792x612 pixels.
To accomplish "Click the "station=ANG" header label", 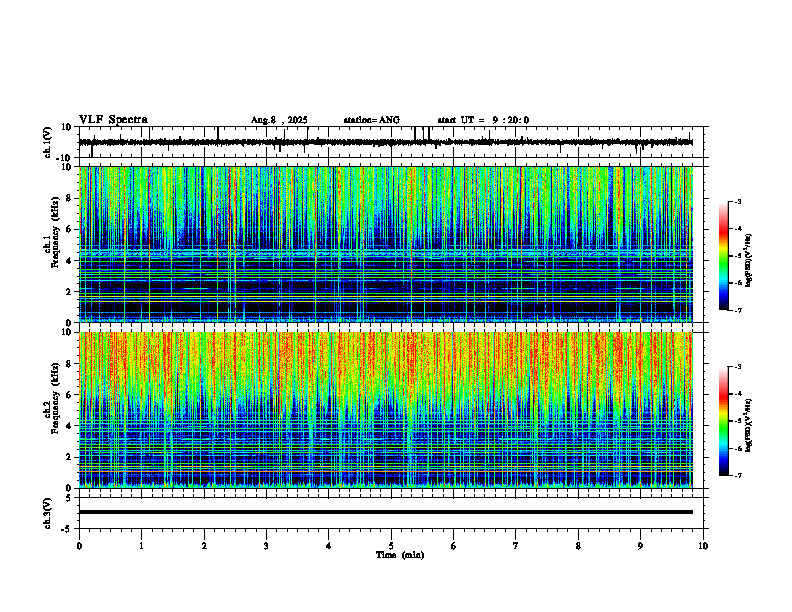I will point(371,120).
